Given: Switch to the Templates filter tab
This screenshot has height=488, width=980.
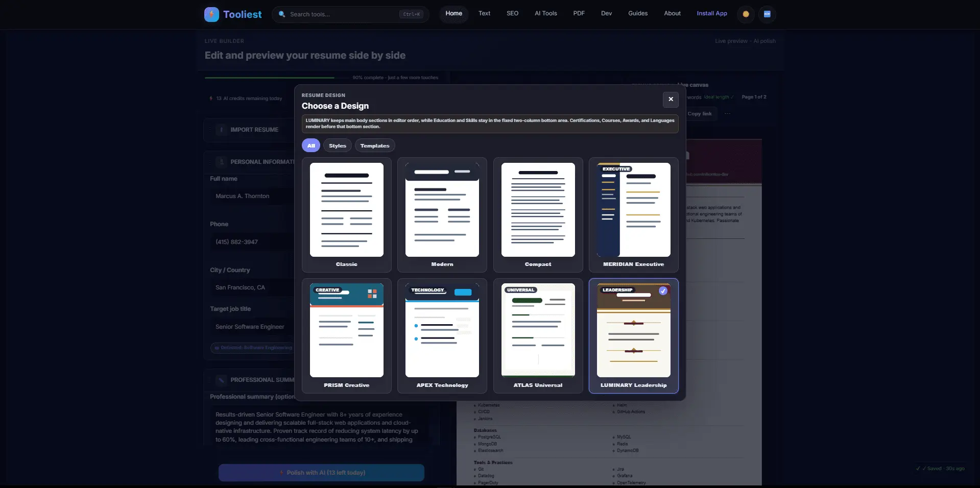Looking at the screenshot, I should (375, 145).
